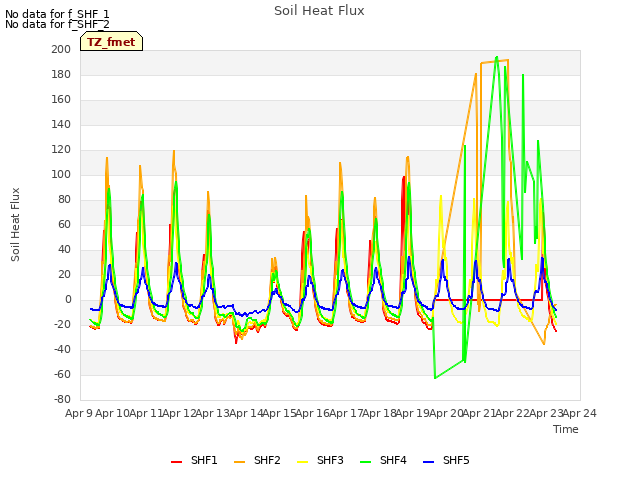640x480 pixels.
Task: Click the 100 y-axis tick label
Action: pyautogui.click(x=61, y=175)
